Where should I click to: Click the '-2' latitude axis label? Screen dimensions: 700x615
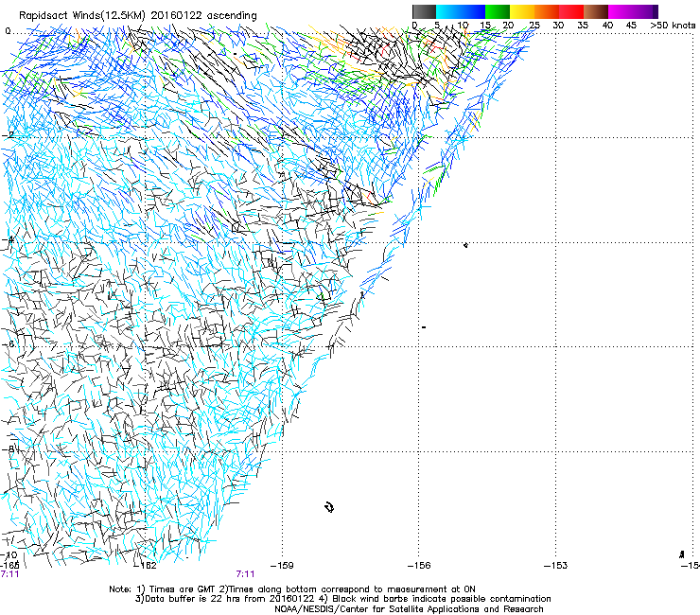(9, 135)
